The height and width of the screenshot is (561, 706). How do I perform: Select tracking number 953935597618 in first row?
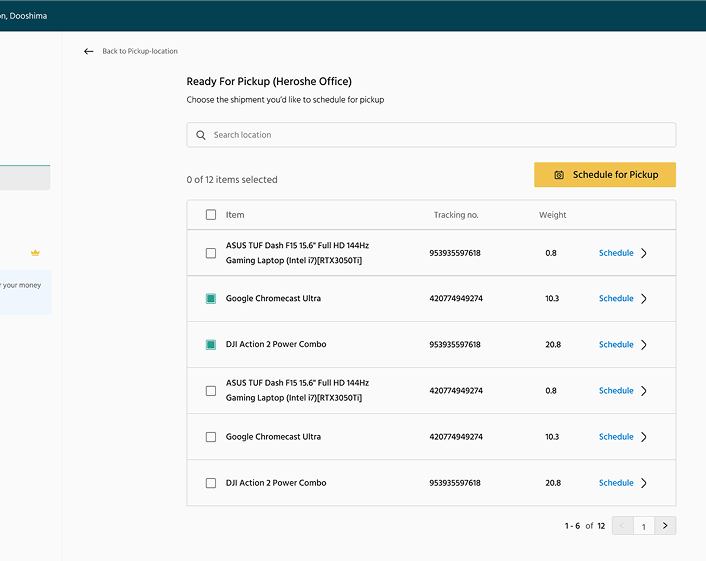[x=455, y=253]
